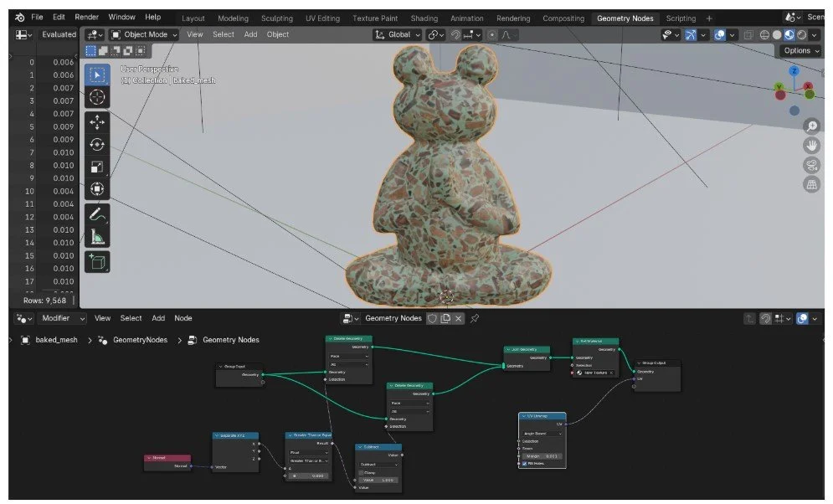The image size is (833, 504).
Task: Set selection mode to Subtract icon
Action: [116, 50]
